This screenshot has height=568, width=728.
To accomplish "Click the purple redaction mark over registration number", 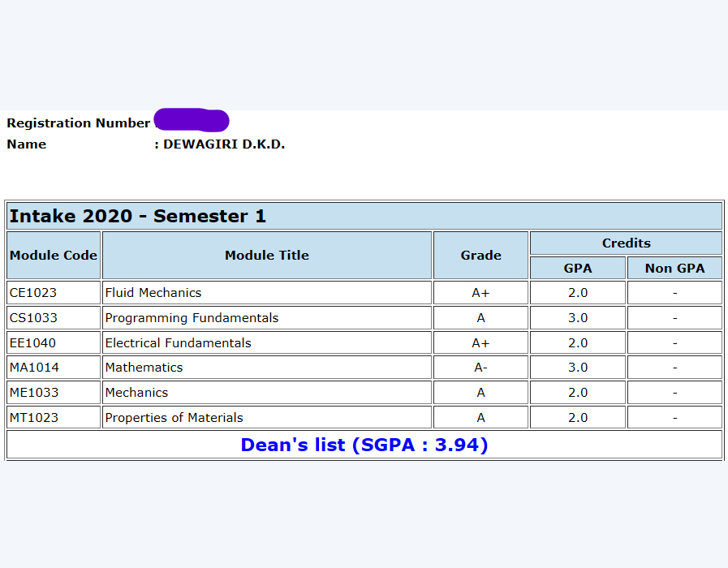I will click(x=192, y=120).
